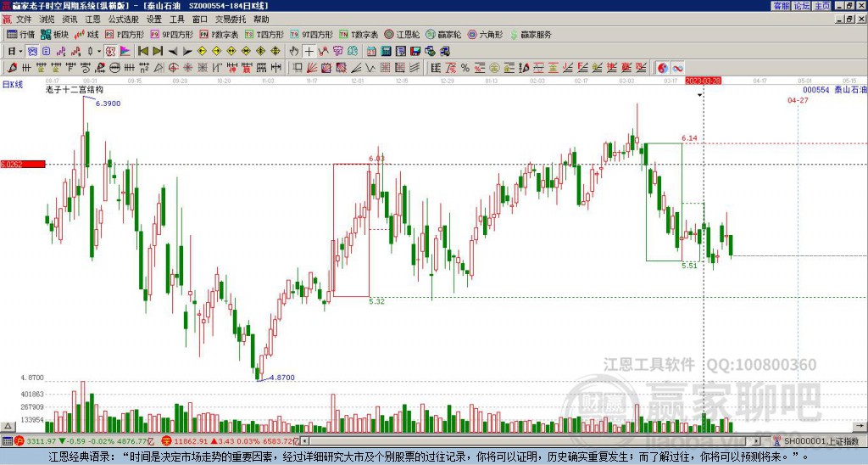The image size is (868, 465).
Task: Click the yellow left-arrow diamond icon
Action: click(202, 52)
